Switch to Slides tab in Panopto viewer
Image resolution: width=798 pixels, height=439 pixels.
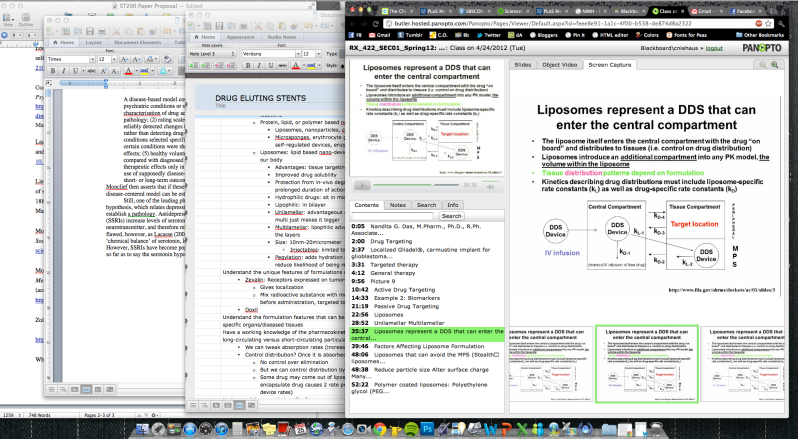tap(523, 65)
